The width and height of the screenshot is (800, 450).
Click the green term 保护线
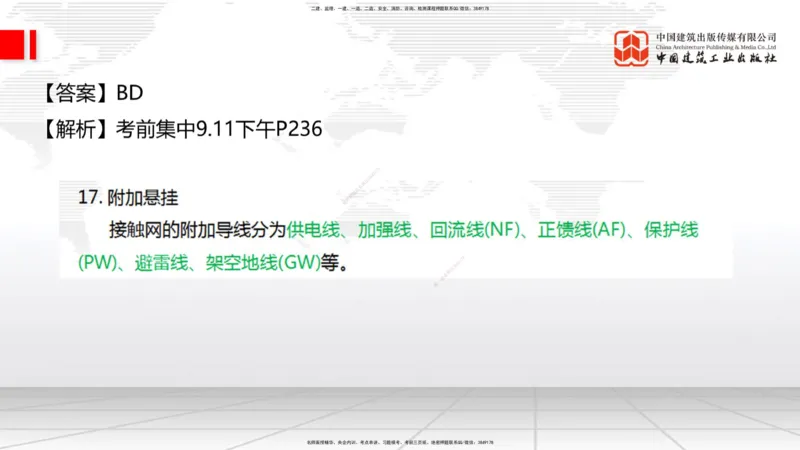[x=671, y=230]
